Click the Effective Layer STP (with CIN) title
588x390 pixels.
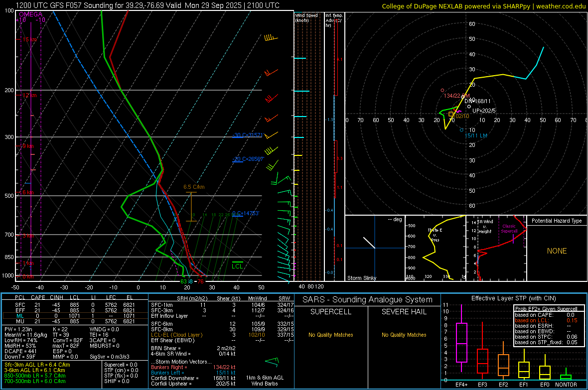tap(513, 298)
